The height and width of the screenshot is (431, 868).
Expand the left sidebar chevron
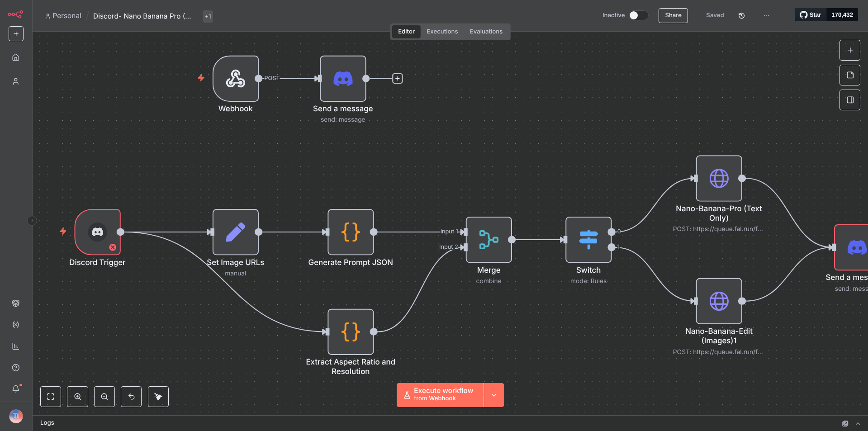coord(32,221)
